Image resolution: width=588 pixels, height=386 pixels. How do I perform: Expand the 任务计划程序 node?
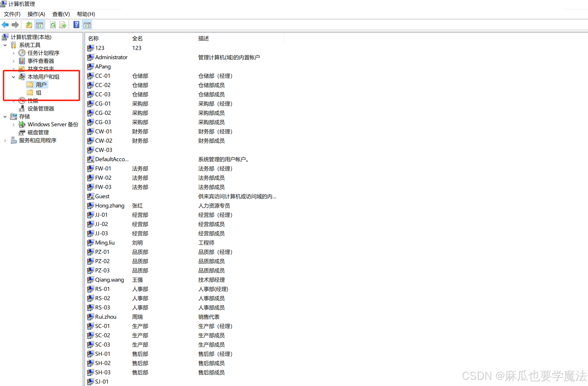click(14, 53)
